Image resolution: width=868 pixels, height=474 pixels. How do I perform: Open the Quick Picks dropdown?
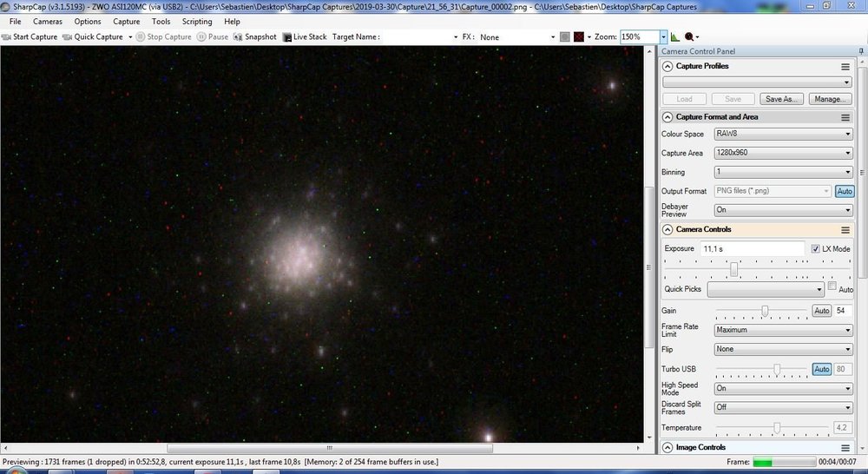[766, 289]
